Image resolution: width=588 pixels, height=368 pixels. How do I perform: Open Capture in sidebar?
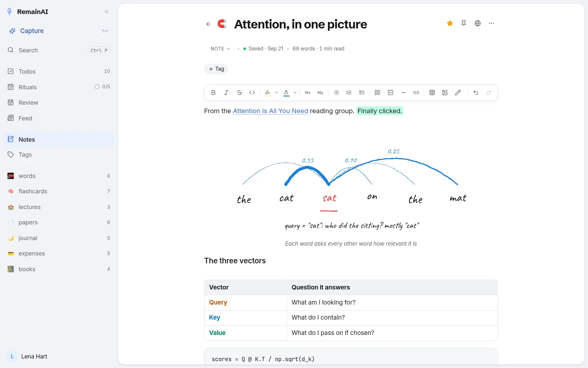(x=59, y=31)
